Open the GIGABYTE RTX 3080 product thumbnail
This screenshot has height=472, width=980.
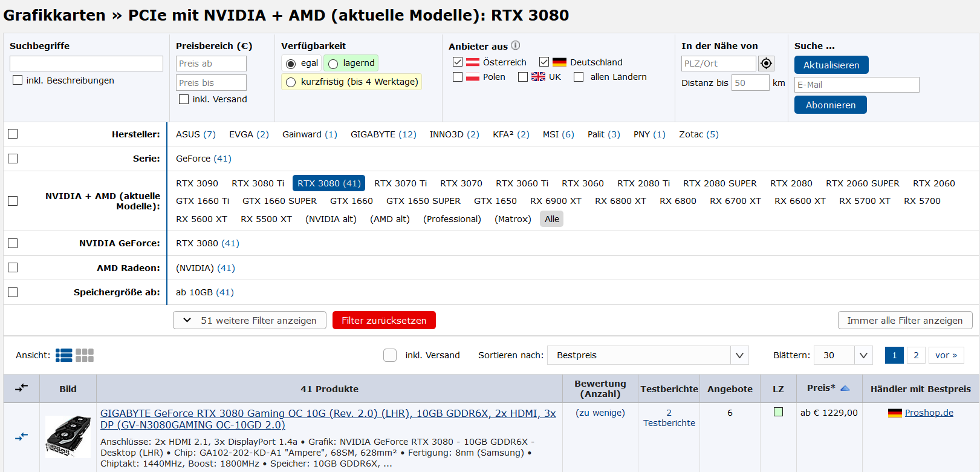tap(68, 436)
